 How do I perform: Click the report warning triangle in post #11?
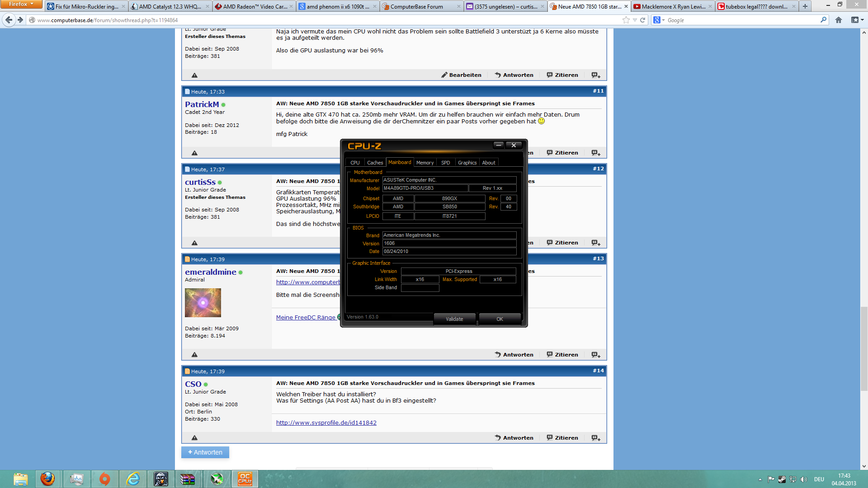pos(194,153)
